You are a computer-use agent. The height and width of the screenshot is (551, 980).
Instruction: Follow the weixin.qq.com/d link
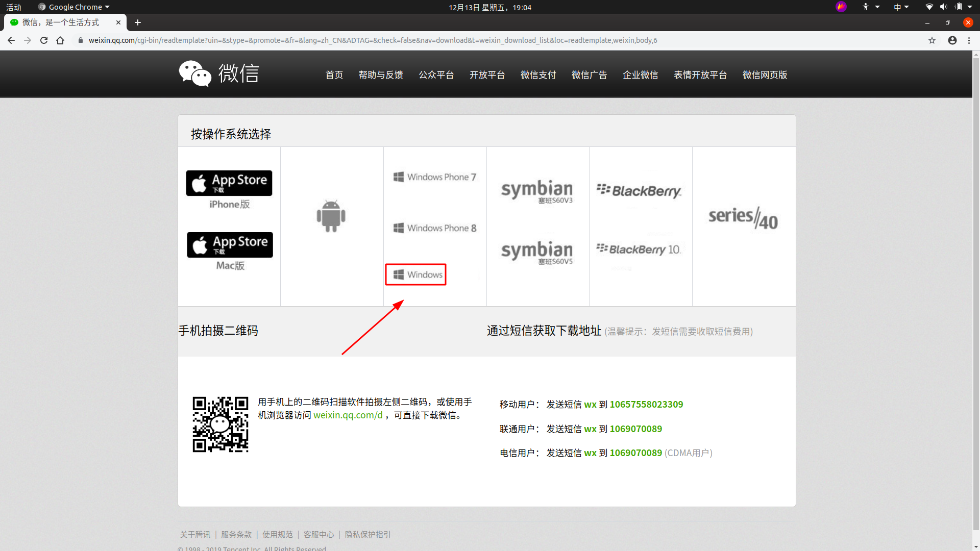point(348,415)
